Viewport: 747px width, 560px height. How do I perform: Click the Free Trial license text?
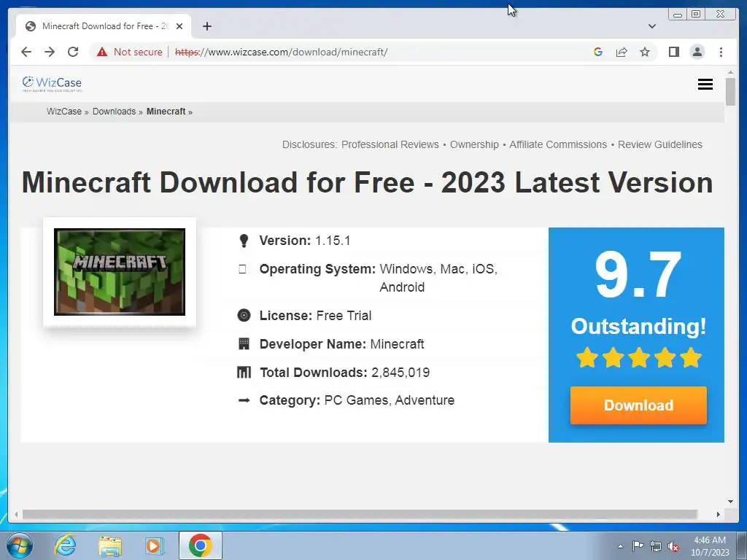click(344, 315)
